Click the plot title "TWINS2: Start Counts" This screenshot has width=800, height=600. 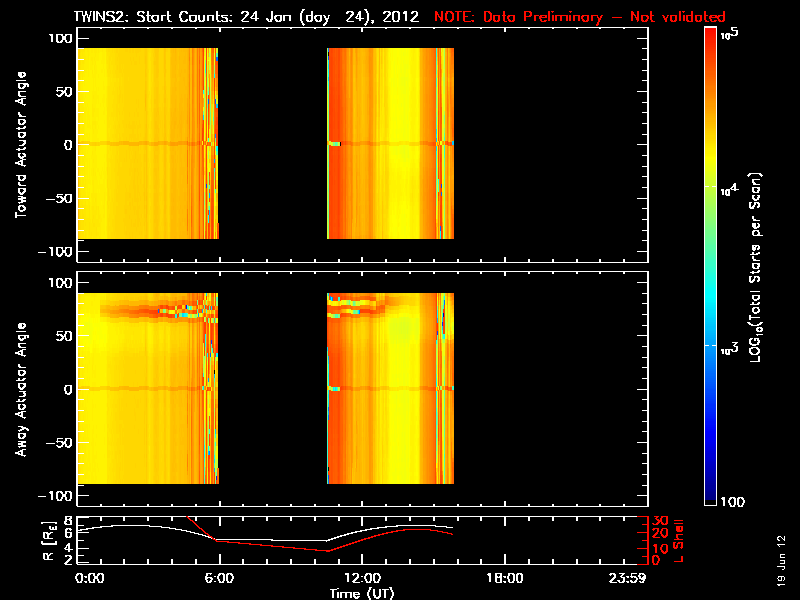tap(155, 16)
